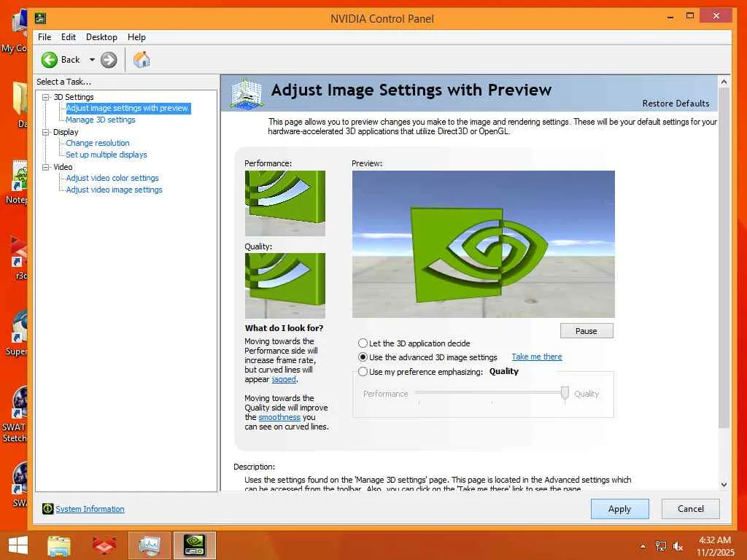
Task: Click the NVIDIA Control Panel taskbar icon
Action: click(194, 545)
